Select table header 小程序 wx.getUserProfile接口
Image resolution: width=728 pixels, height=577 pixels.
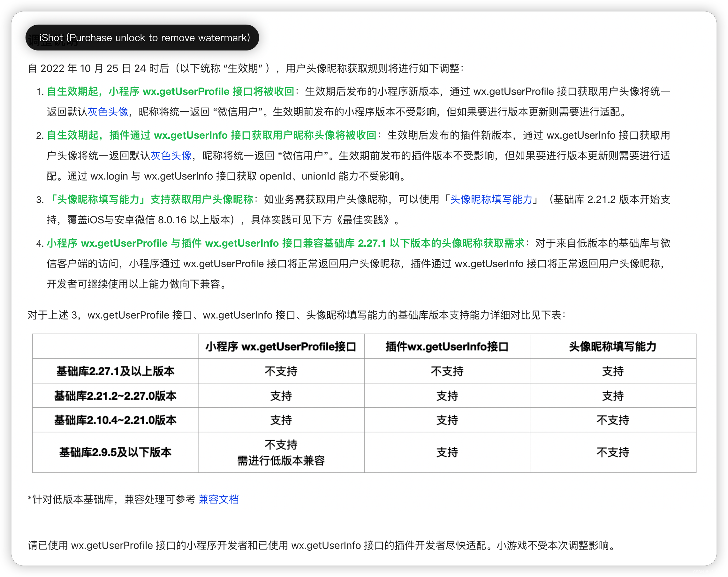pyautogui.click(x=281, y=347)
